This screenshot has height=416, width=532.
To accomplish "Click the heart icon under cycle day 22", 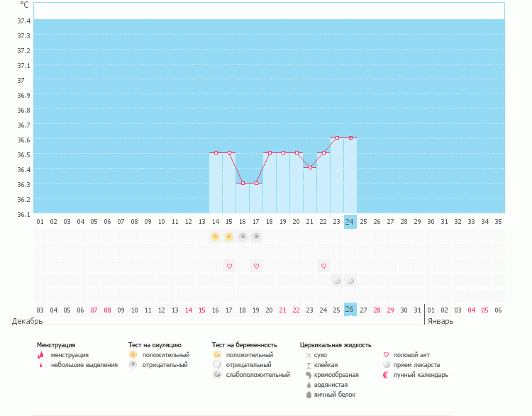I will 323,266.
